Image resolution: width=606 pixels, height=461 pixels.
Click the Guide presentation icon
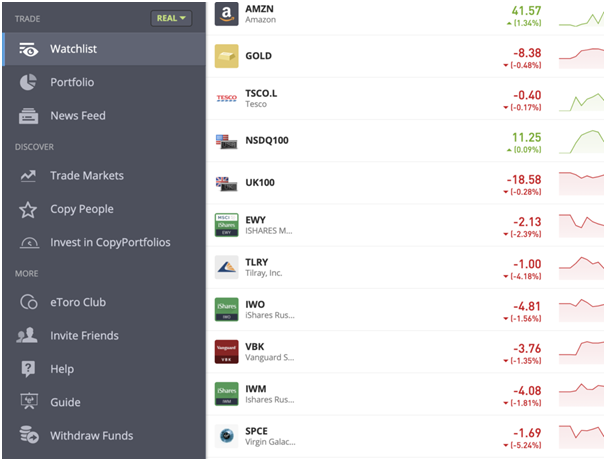click(29, 401)
